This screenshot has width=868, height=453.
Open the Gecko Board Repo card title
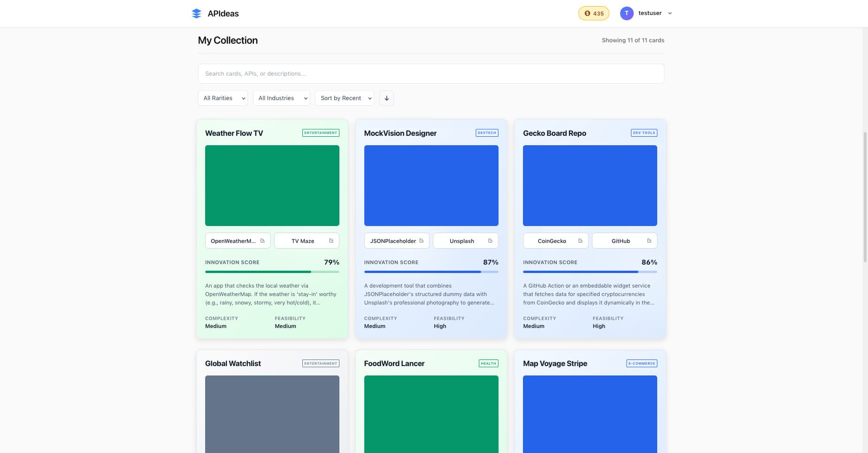click(554, 133)
